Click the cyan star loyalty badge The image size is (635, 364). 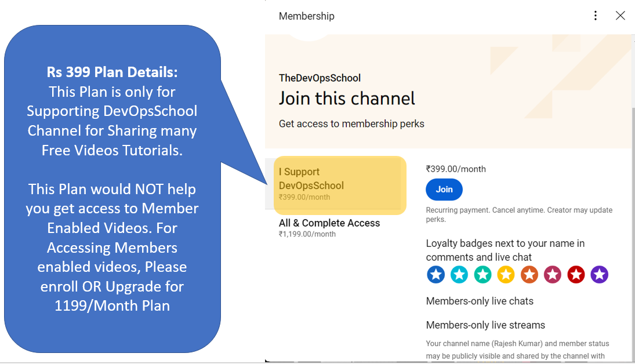(x=459, y=275)
